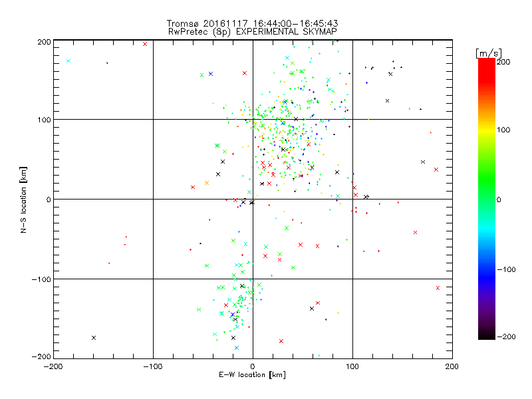Click the orange X marker left of center
Image resolution: width=532 pixels, height=399 pixels.
(x=207, y=183)
